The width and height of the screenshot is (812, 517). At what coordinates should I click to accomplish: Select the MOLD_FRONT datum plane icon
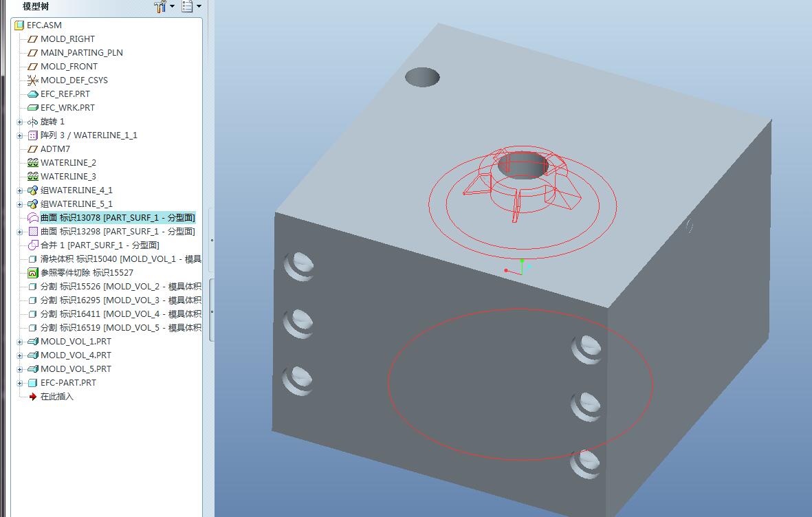coord(32,66)
